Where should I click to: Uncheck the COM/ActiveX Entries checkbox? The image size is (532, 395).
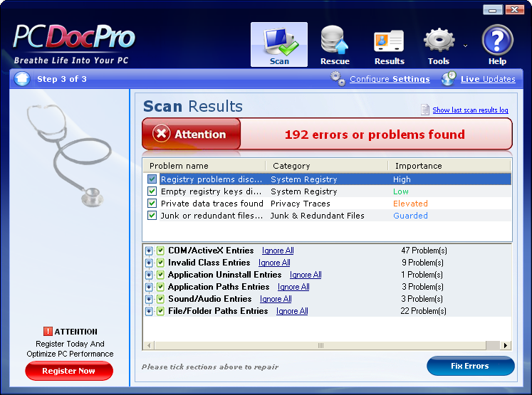[160, 251]
